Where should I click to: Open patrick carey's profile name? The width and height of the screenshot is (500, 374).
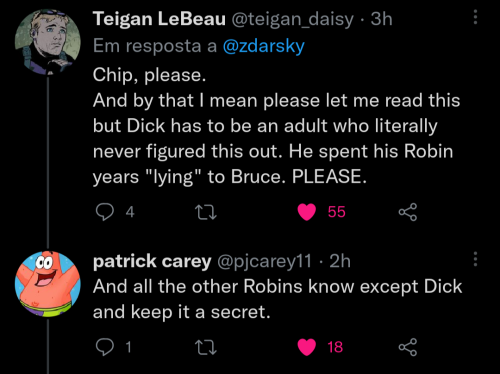point(152,261)
